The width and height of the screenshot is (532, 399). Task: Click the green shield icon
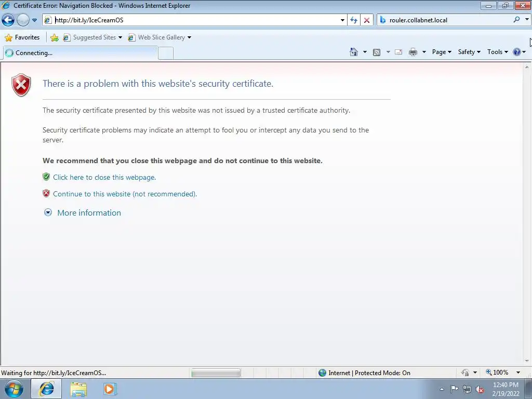point(46,177)
